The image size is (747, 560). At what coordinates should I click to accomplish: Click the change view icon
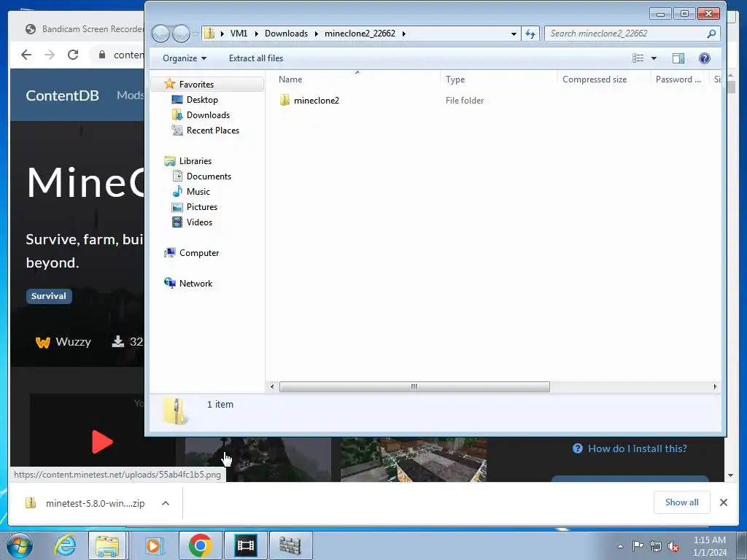[638, 58]
